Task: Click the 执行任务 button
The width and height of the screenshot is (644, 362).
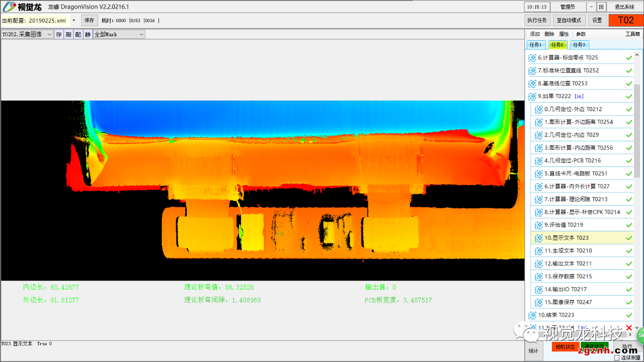Action: point(537,21)
